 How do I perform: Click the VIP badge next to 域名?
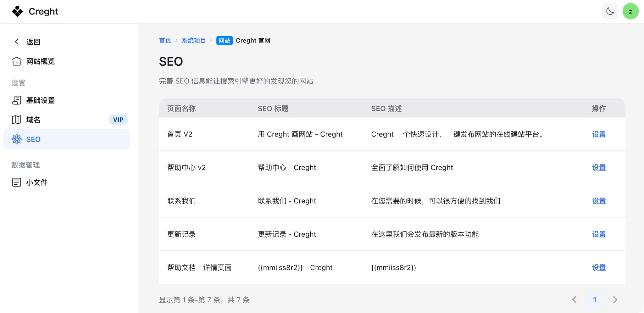(118, 120)
